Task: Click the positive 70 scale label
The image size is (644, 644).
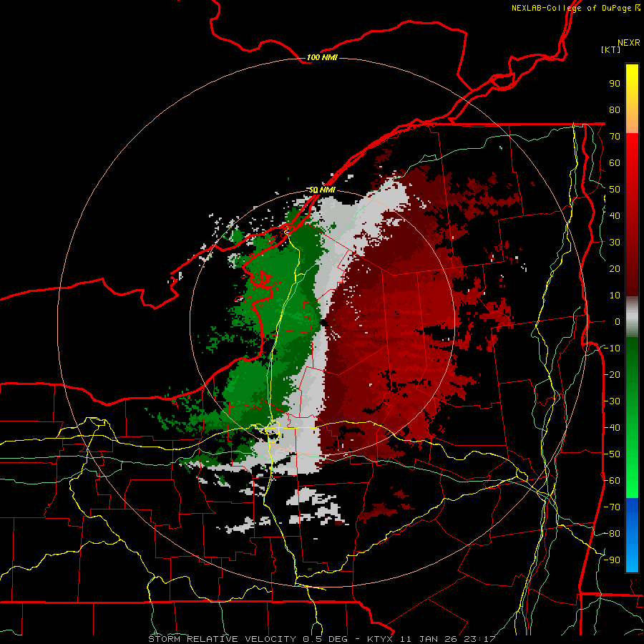Action: (615, 137)
